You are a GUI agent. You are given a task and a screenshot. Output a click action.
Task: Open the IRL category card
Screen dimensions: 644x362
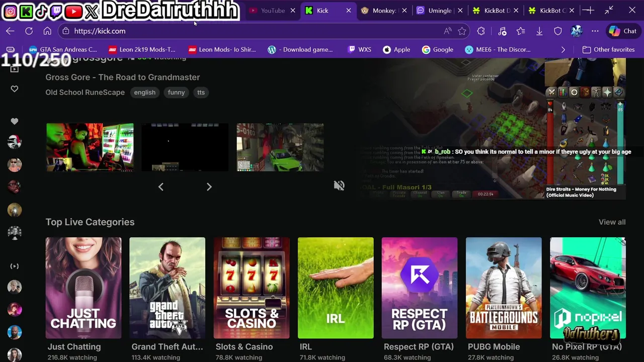(336, 288)
